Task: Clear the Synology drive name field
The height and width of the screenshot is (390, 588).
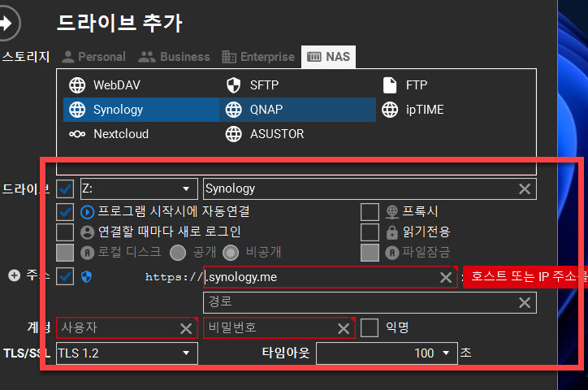Action: point(525,188)
